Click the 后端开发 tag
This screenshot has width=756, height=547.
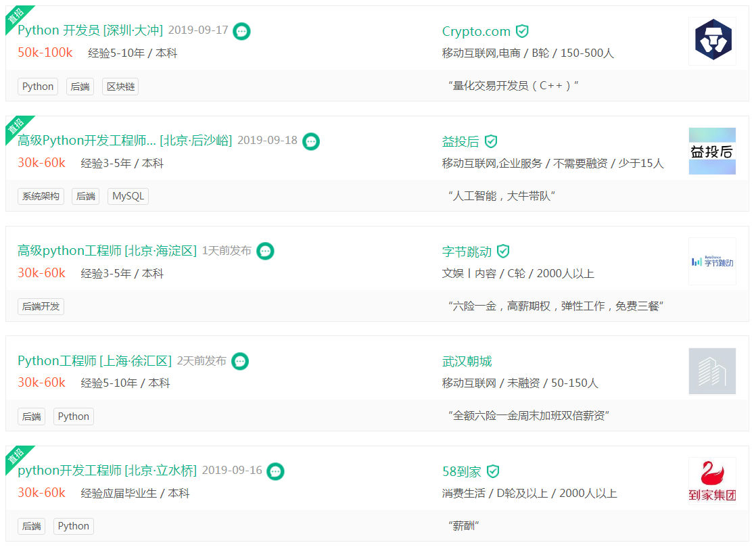41,306
